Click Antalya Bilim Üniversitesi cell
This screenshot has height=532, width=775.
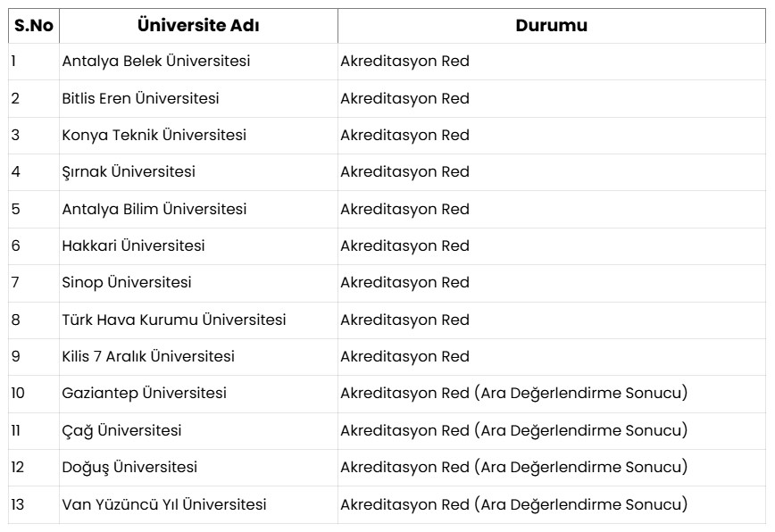[x=154, y=209]
